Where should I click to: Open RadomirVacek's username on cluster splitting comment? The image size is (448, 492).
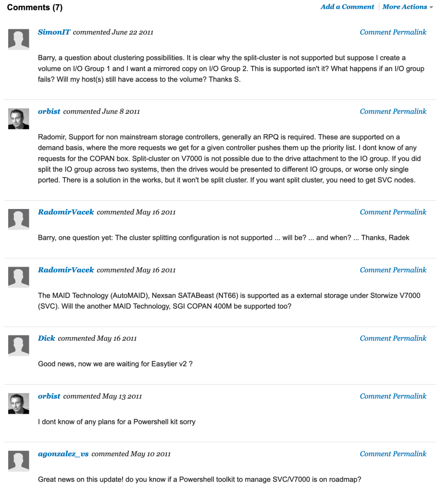(x=66, y=212)
